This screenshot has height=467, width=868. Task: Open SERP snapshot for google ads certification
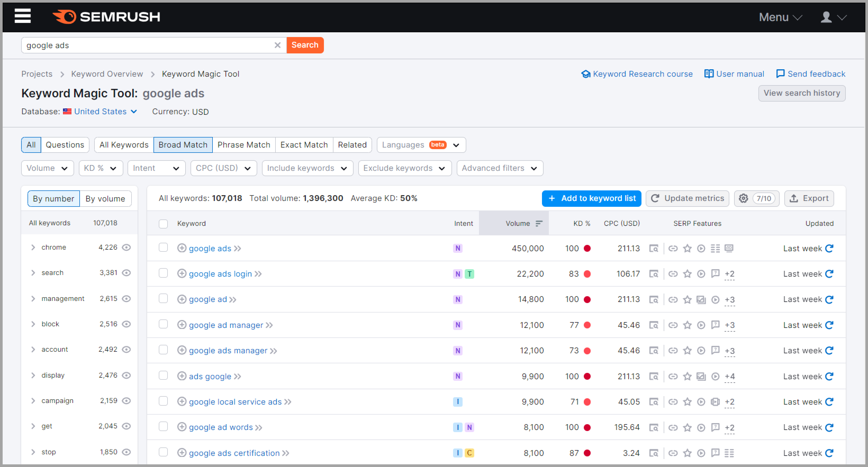pos(654,453)
